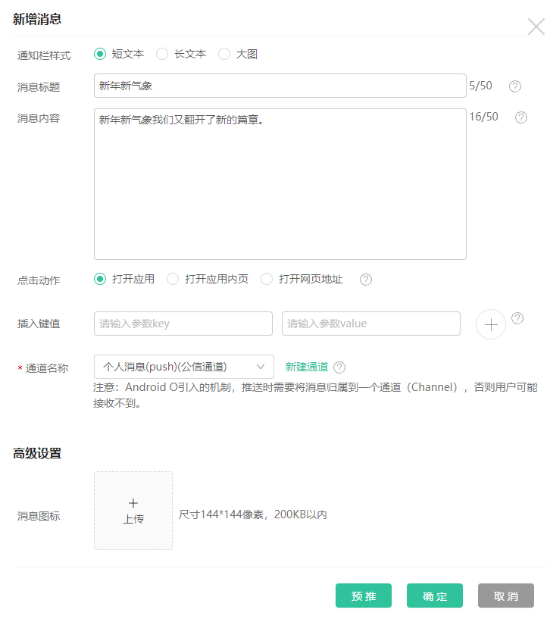Click the 确定 button

point(435,595)
